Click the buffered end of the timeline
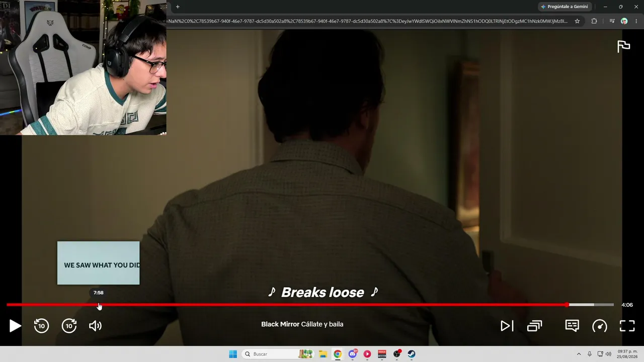 (594, 305)
